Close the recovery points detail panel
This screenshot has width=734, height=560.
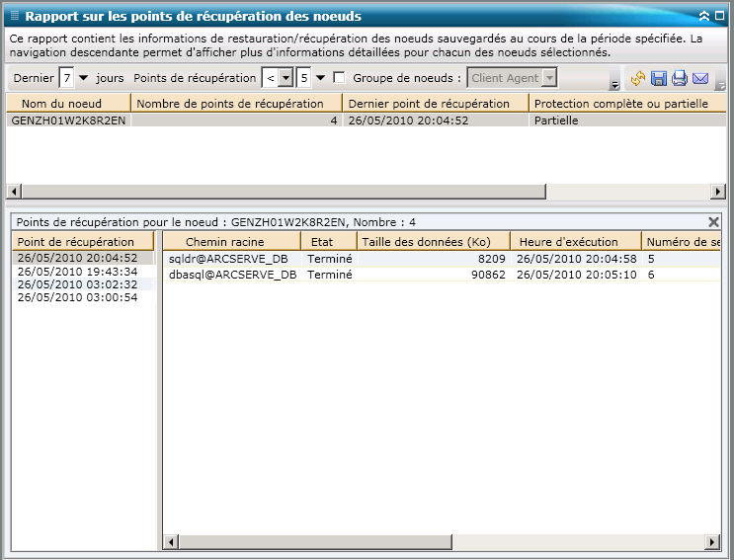[713, 222]
